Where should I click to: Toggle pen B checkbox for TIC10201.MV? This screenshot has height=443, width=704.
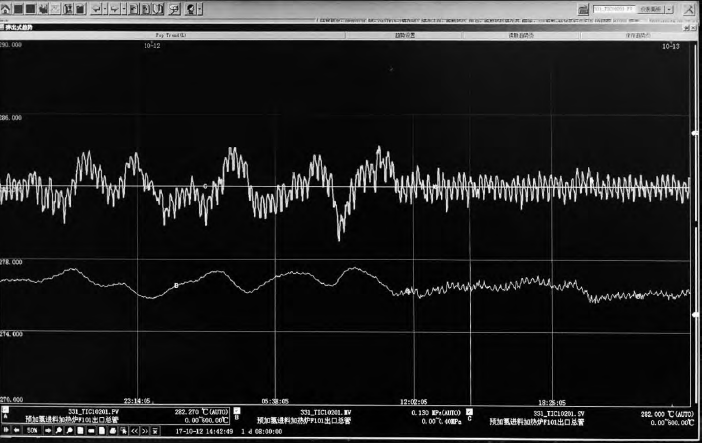point(237,410)
